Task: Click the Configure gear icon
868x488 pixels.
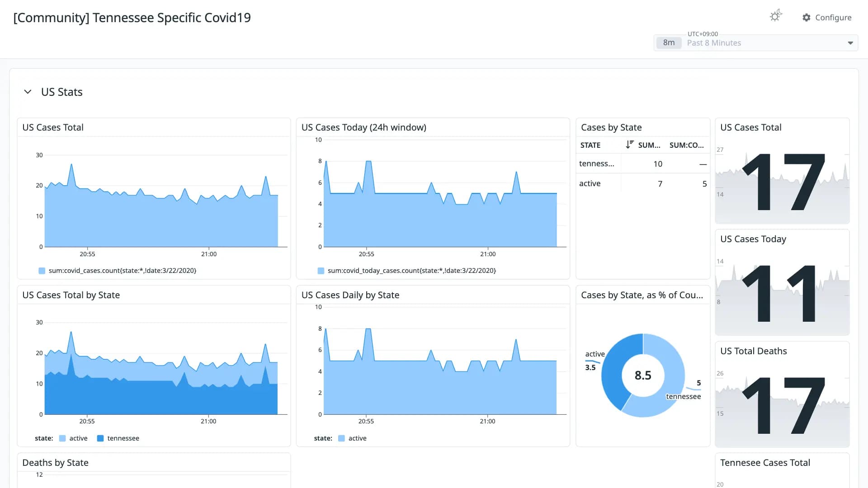Action: point(807,17)
